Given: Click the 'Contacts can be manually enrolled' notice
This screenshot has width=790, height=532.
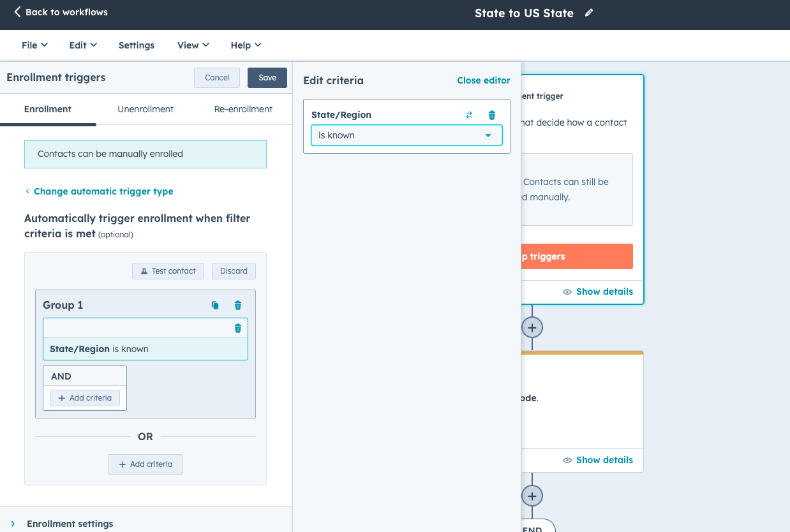Looking at the screenshot, I should pos(145,154).
